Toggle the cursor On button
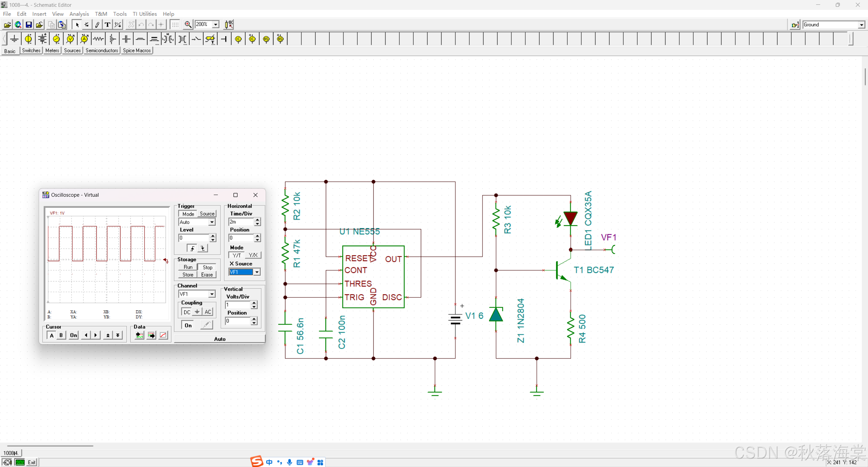The height and width of the screenshot is (467, 868). coord(73,335)
